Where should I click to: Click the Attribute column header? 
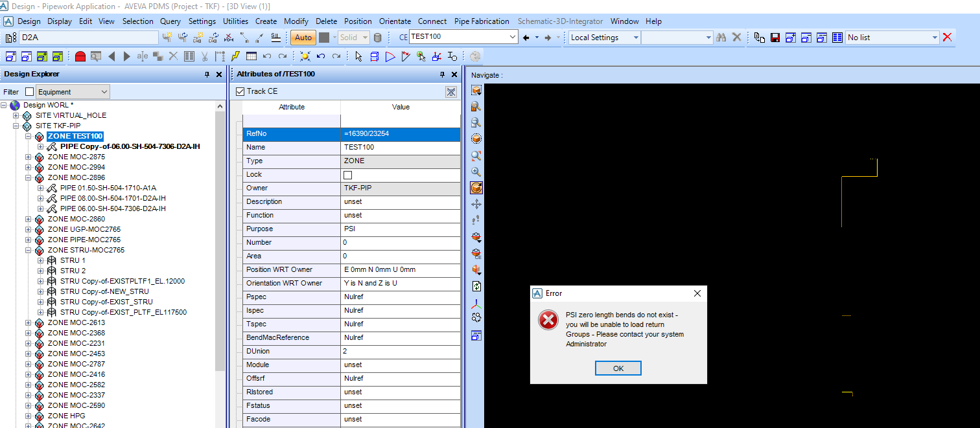[292, 107]
